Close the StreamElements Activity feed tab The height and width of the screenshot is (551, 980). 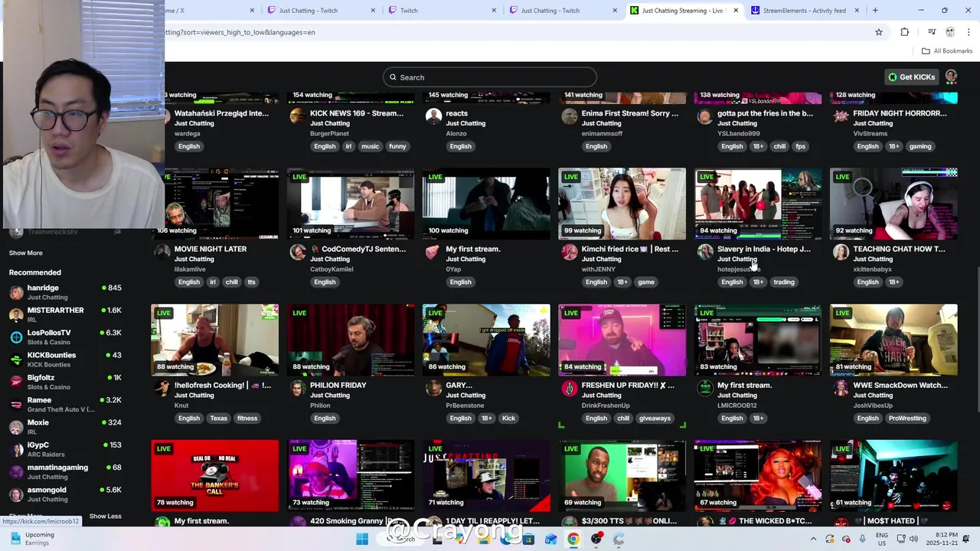click(x=857, y=11)
